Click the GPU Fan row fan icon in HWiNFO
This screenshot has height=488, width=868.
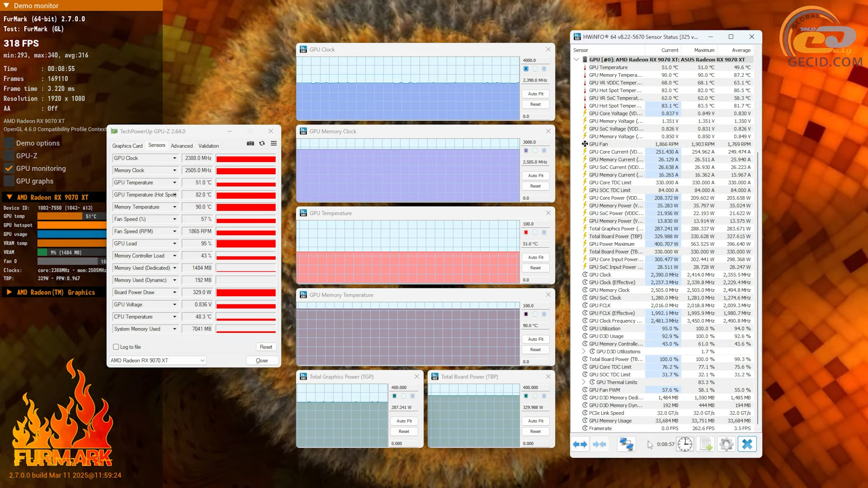(x=585, y=144)
